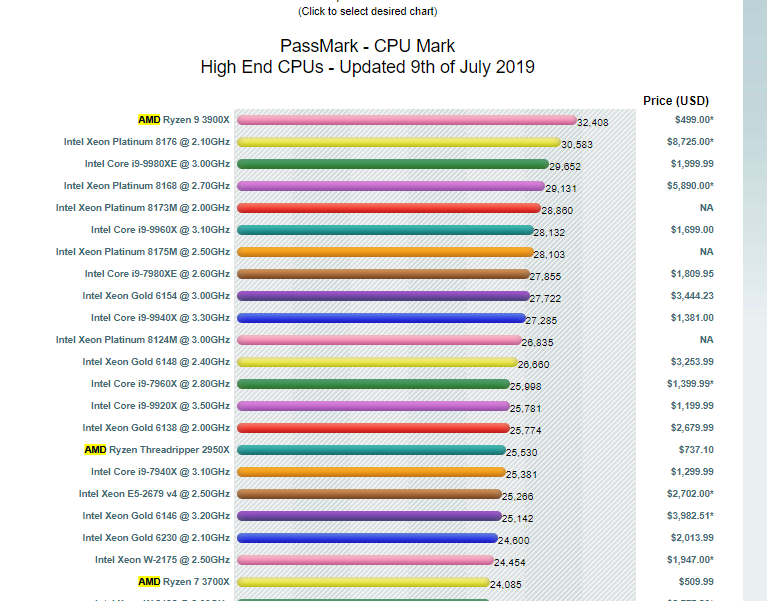Screen dimensions: 767x601
Task: Open Intel Xeon Platinum 8124M @ 3.00GHz link
Action: coord(143,340)
